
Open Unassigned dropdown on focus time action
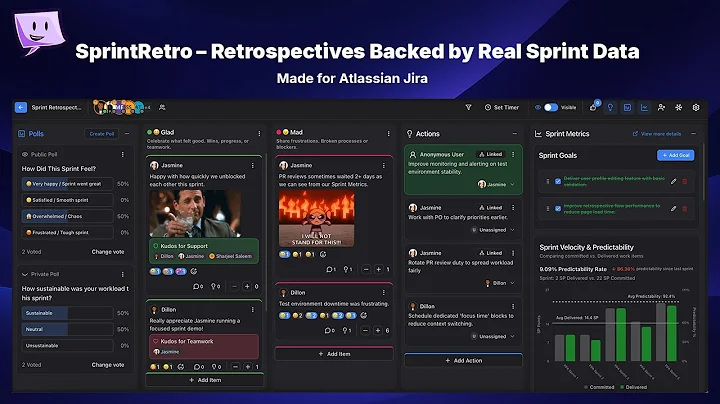click(x=493, y=337)
